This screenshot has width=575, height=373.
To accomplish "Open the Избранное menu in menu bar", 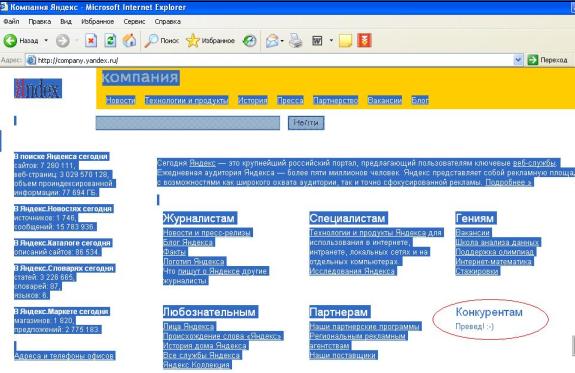I will point(98,21).
